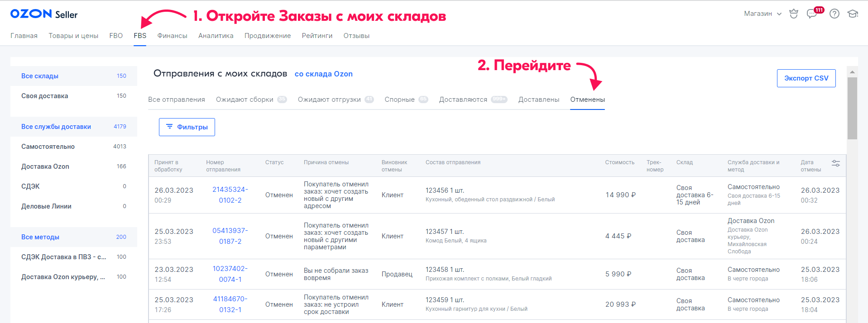Open the graduation cap training icon
Screen dimensions: 868x323
coord(853,14)
